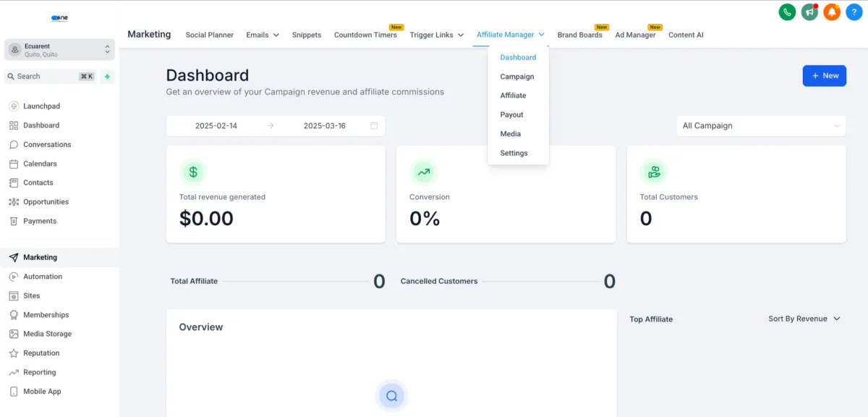868x417 pixels.
Task: Open the Brand Boards tab
Action: pyautogui.click(x=579, y=35)
